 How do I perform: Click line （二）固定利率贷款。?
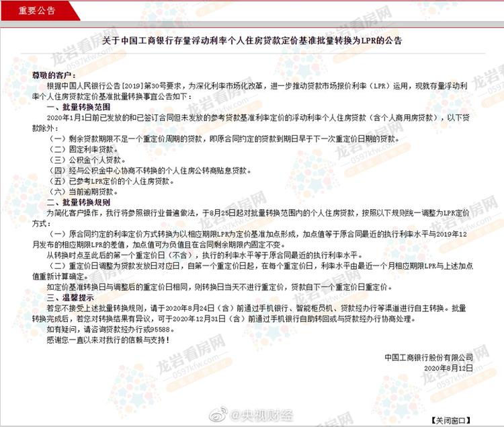(83, 149)
